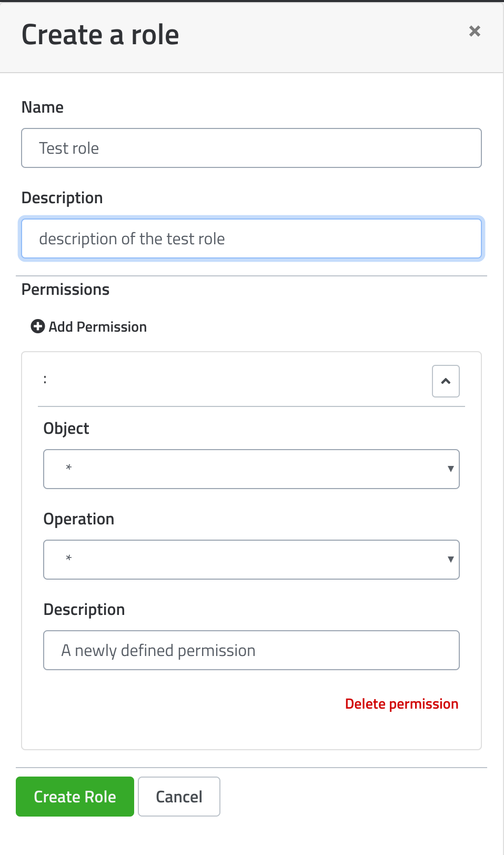The height and width of the screenshot is (855, 504).
Task: Click the permission header colon title
Action: point(45,380)
